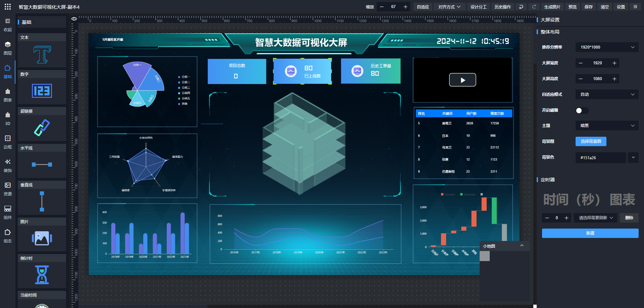Viewport: 644px width, 308px height.
Task: Click the 自适应 toolbar button
Action: tap(423, 7)
